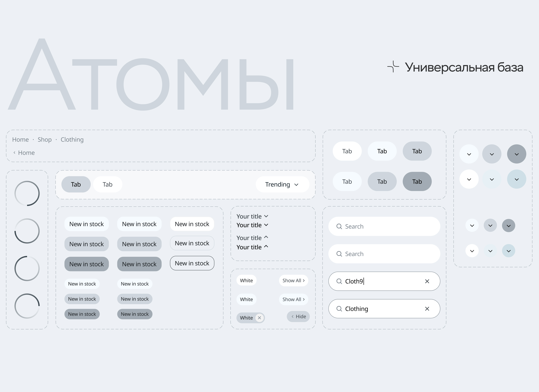The width and height of the screenshot is (539, 392).
Task: Expand the first gray 'Your title' chevron
Action: coord(266,216)
